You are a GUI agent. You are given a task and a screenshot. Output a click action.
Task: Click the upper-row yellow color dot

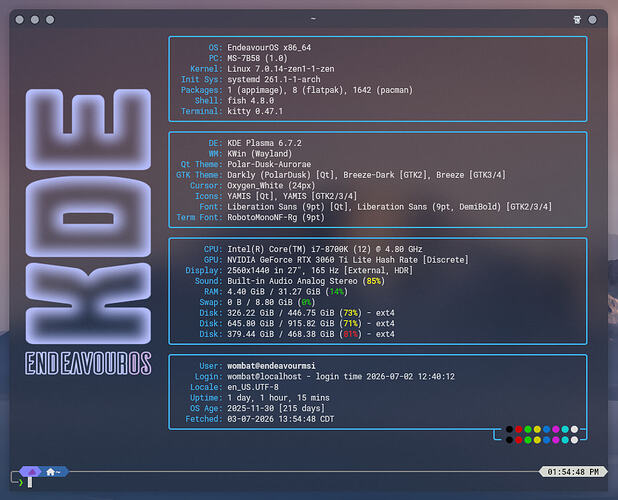(537, 429)
